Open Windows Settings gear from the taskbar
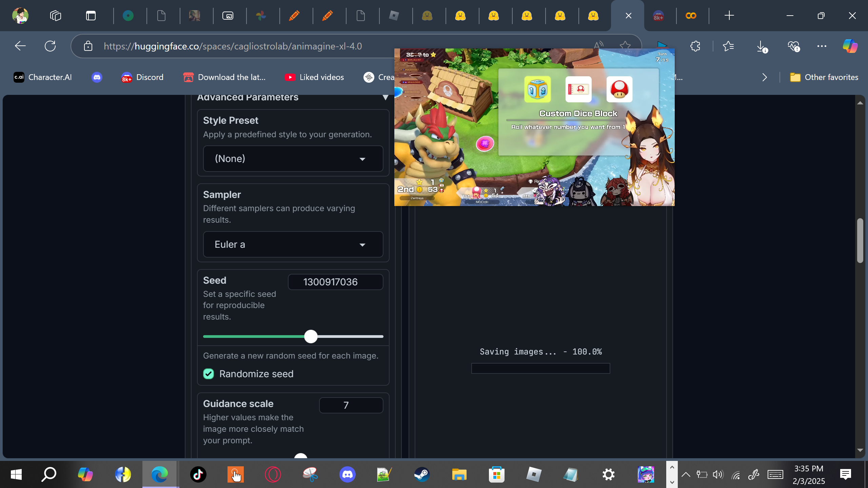The height and width of the screenshot is (488, 868). tap(608, 474)
